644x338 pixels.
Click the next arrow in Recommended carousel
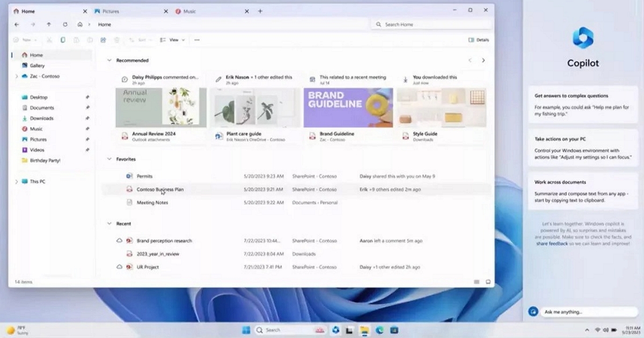pos(483,61)
